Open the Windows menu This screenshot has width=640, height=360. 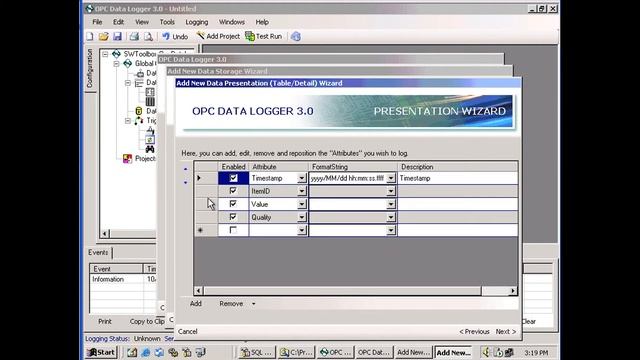pyautogui.click(x=231, y=22)
